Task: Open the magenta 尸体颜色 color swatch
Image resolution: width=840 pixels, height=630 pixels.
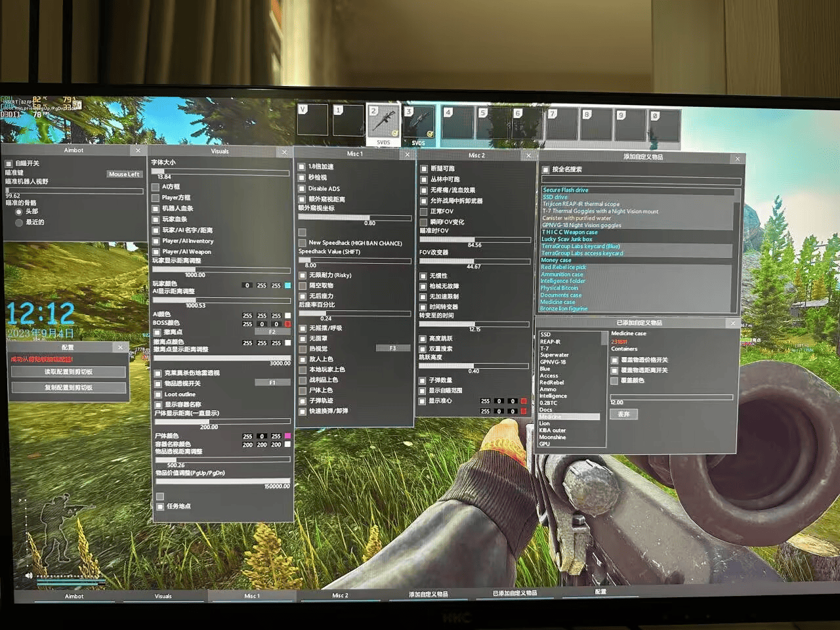Action: 287,436
